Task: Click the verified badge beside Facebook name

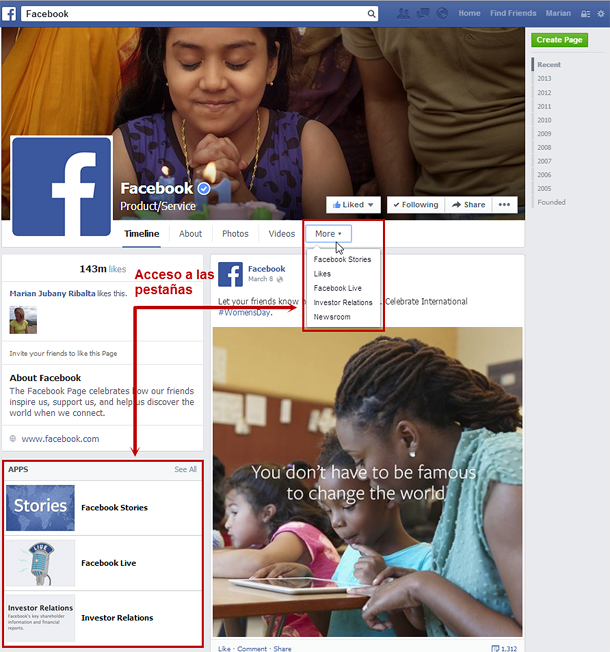Action: [204, 189]
